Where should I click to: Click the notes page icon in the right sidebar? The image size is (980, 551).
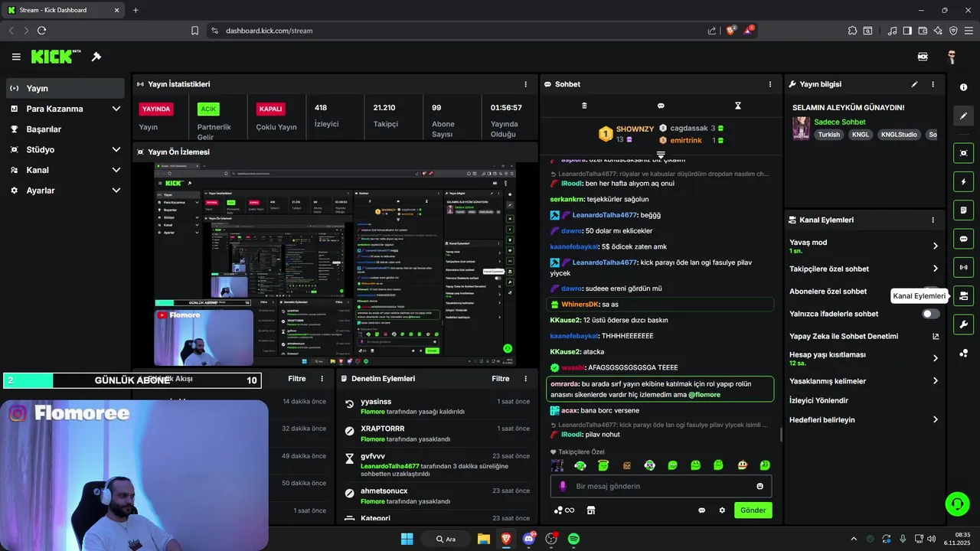point(964,210)
